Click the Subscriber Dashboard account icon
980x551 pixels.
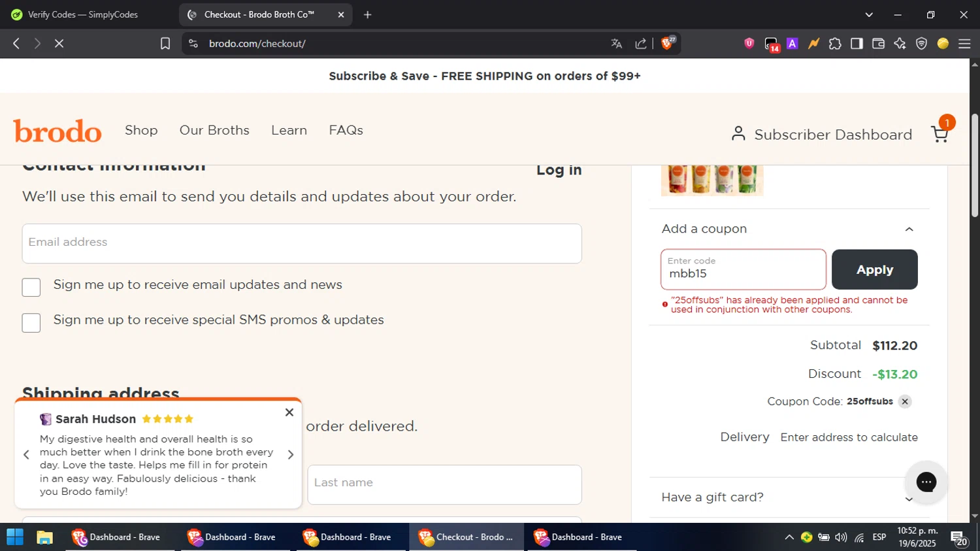tap(738, 133)
